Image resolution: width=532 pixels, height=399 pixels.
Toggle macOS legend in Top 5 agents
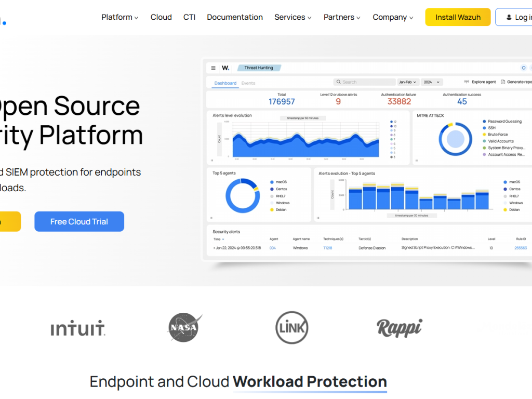click(x=278, y=182)
